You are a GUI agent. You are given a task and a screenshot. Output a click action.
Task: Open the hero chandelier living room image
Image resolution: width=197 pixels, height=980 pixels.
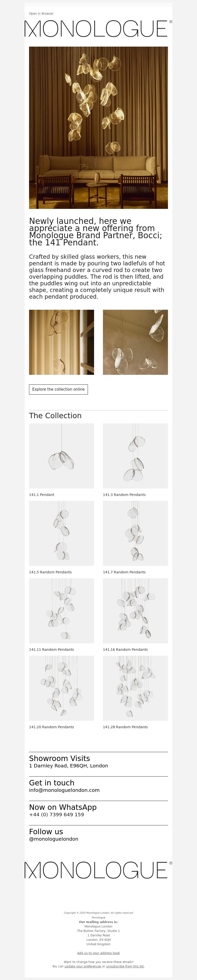pos(98,128)
